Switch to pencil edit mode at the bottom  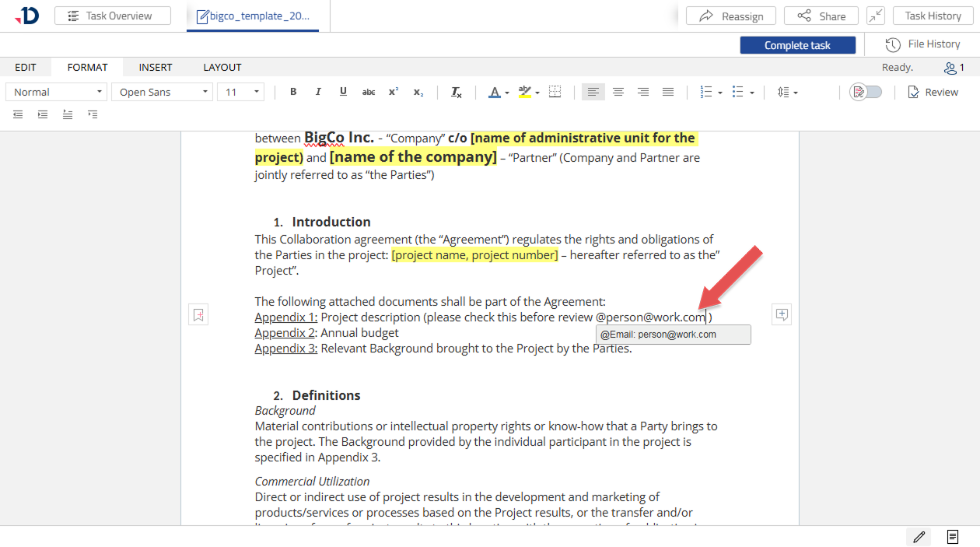pos(919,537)
